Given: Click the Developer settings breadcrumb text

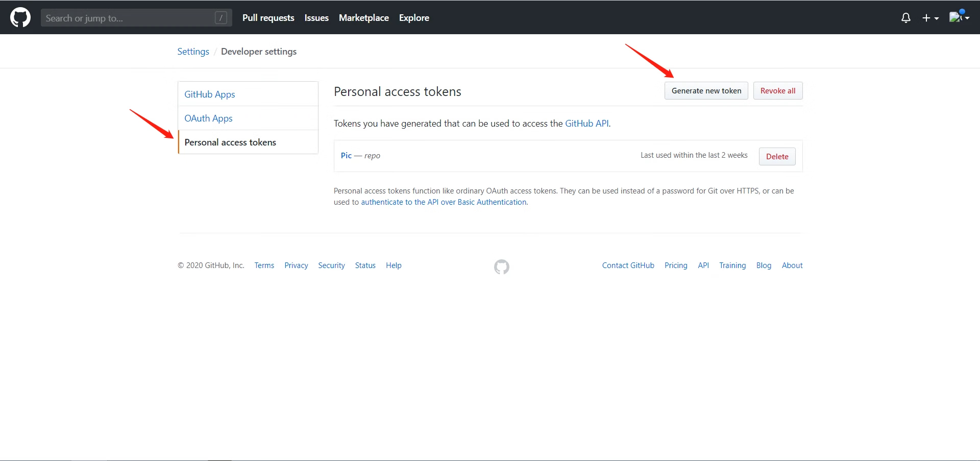Looking at the screenshot, I should (x=259, y=52).
